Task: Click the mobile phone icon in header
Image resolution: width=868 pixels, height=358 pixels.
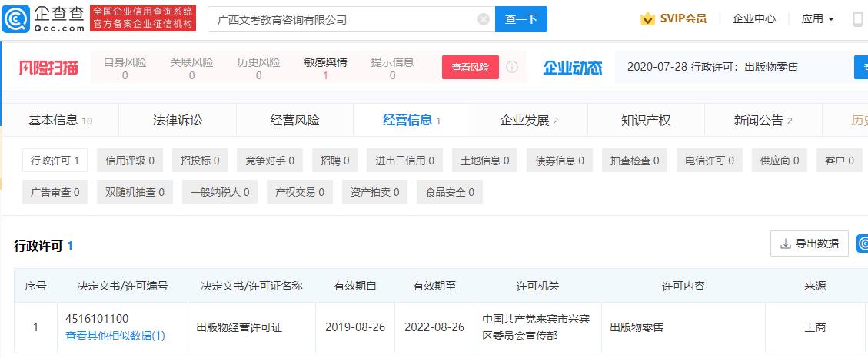Action: pyautogui.click(x=858, y=19)
